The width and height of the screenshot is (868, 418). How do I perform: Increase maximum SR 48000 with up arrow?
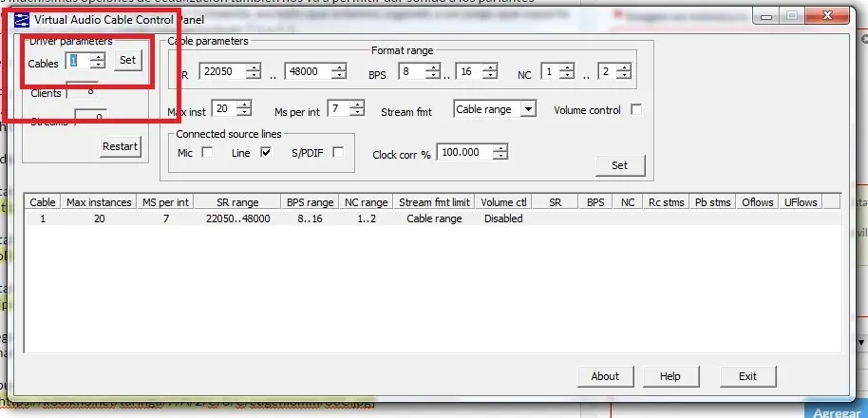coord(339,67)
